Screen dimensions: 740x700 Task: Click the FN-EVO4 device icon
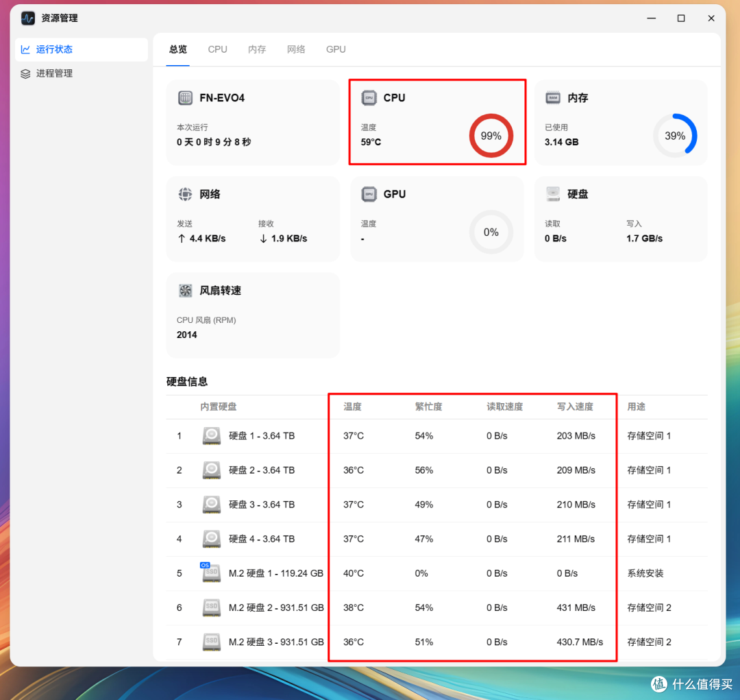coord(185,98)
